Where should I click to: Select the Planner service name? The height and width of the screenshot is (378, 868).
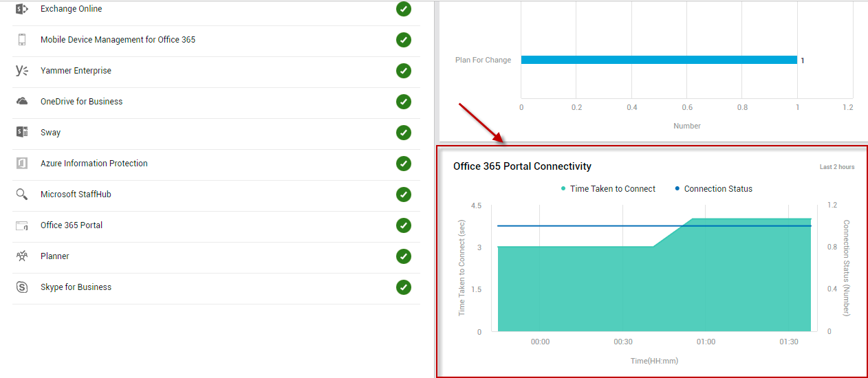pos(55,256)
